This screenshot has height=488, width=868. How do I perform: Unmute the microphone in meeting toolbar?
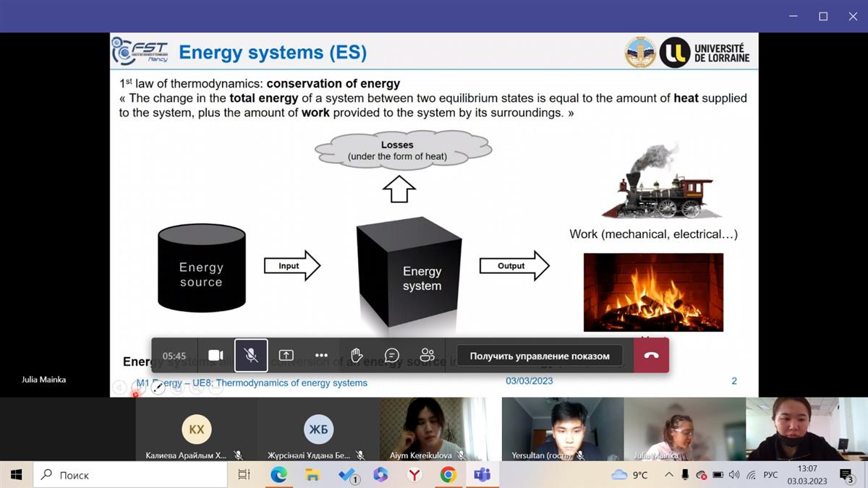click(x=251, y=356)
